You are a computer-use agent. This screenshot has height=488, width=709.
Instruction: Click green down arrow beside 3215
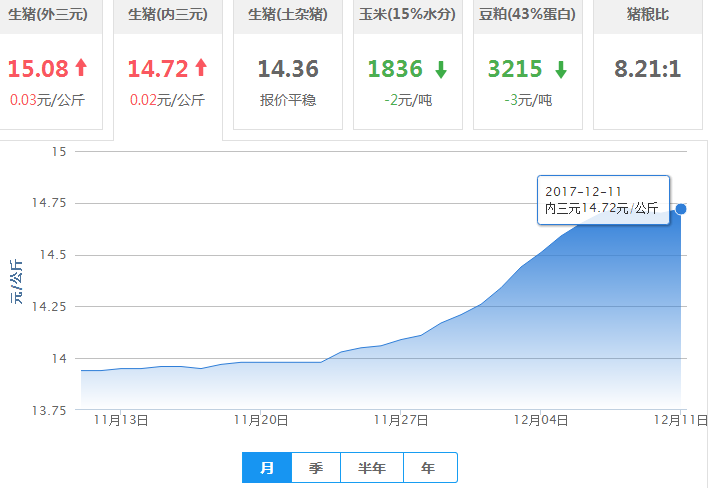[561, 69]
